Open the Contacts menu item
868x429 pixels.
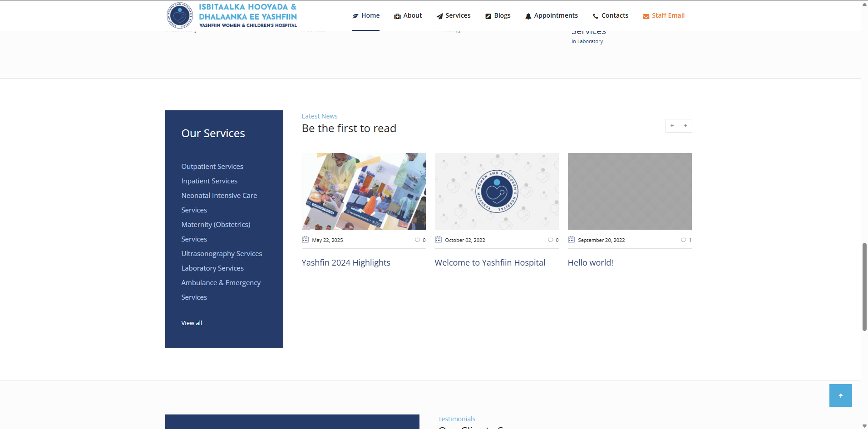pyautogui.click(x=611, y=15)
